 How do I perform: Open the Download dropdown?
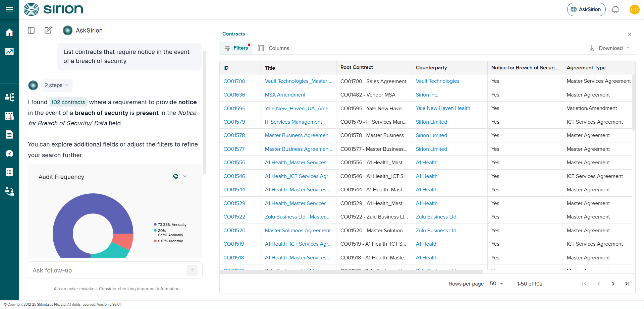pos(609,48)
